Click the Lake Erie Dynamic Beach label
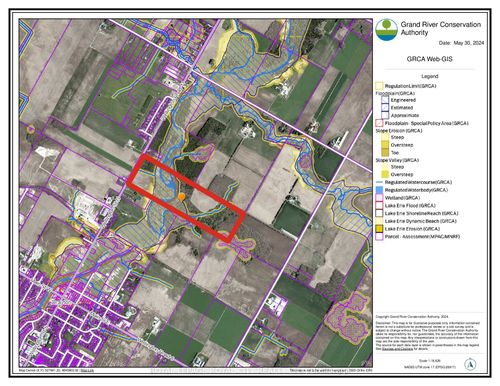Image resolution: width=500 pixels, height=386 pixels. point(421,221)
